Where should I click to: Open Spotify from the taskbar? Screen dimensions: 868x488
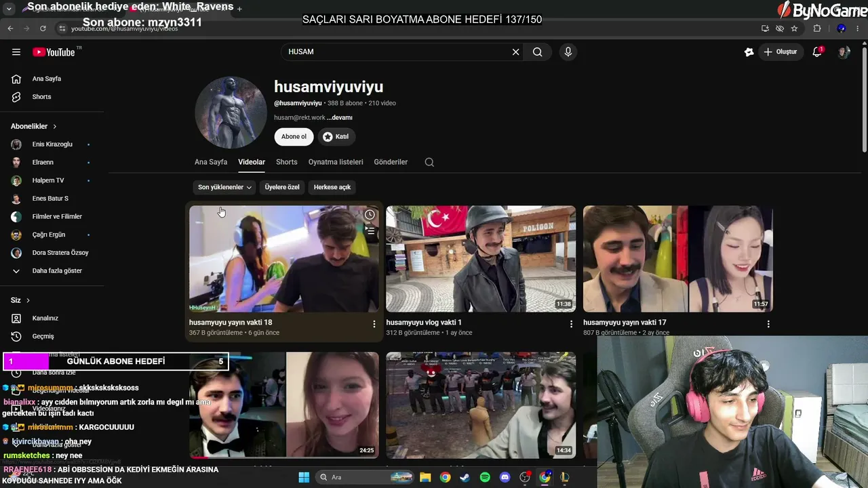(x=485, y=477)
